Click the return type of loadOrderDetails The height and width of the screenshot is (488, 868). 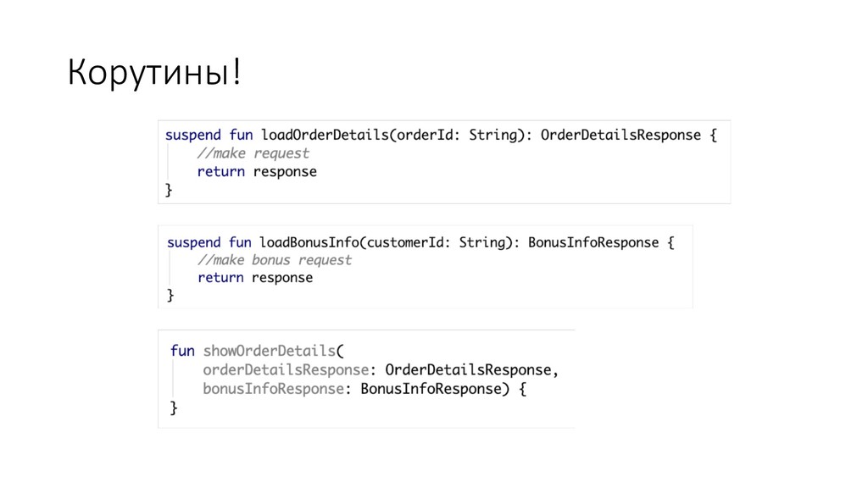[x=620, y=135]
